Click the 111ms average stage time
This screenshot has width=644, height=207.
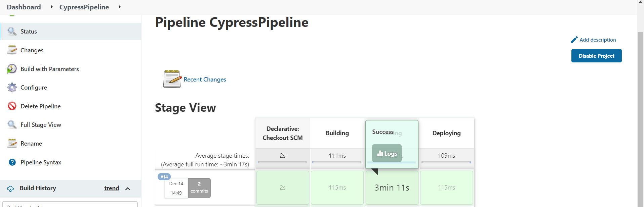pyautogui.click(x=337, y=156)
